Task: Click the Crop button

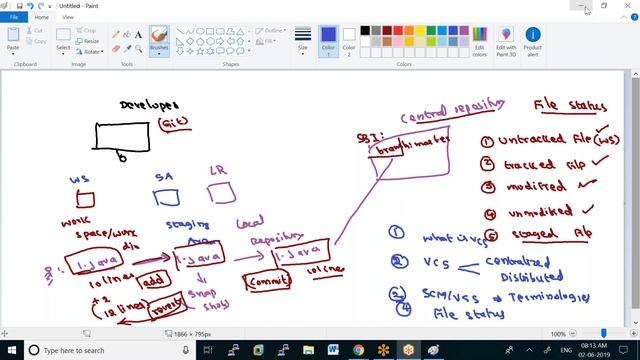Action: (x=86, y=31)
